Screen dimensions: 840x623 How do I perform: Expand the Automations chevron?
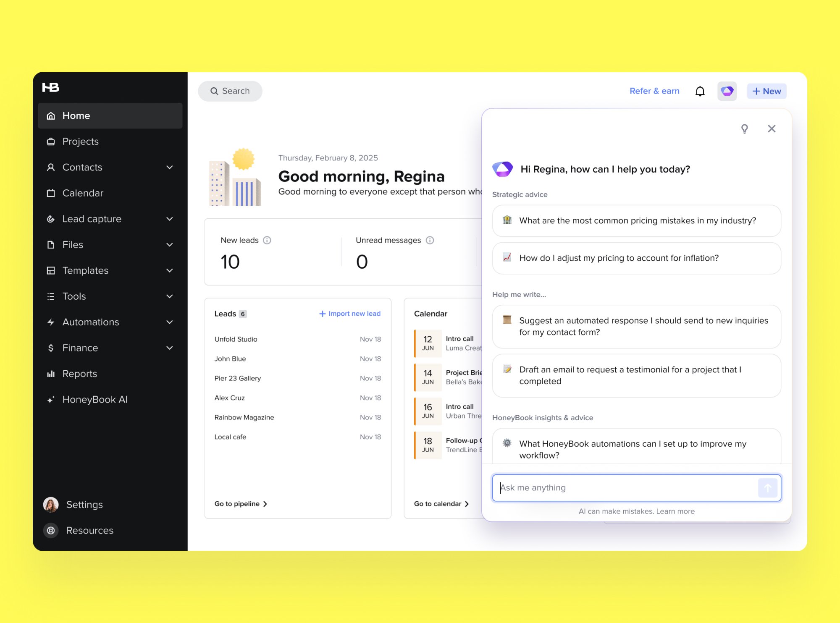click(x=170, y=322)
